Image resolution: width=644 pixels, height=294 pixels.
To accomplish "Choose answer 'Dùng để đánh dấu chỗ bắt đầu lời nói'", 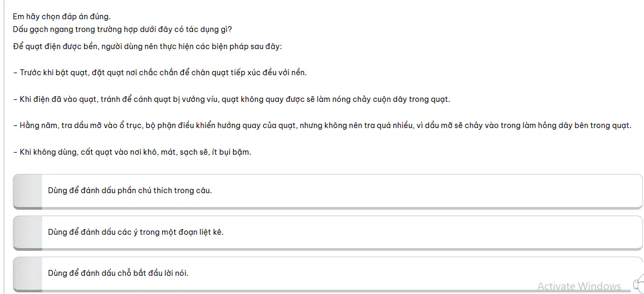I will point(328,274).
